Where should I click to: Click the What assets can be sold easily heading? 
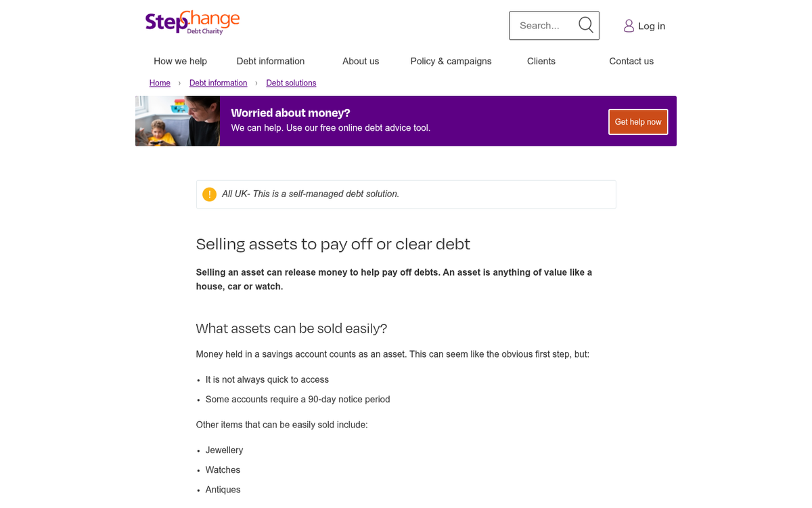[x=291, y=329]
